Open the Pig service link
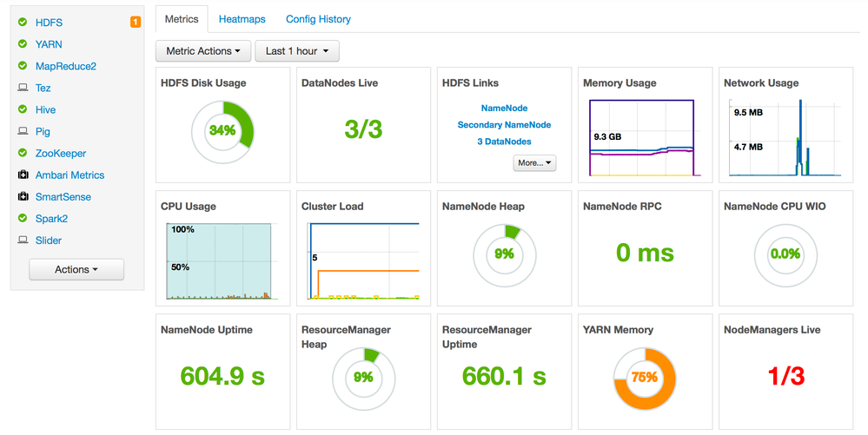The height and width of the screenshot is (435, 868). pos(43,132)
